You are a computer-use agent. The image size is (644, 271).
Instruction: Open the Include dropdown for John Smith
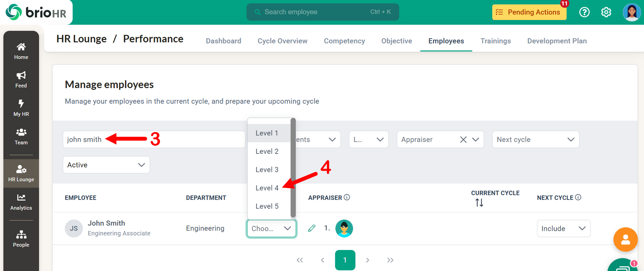(x=563, y=229)
